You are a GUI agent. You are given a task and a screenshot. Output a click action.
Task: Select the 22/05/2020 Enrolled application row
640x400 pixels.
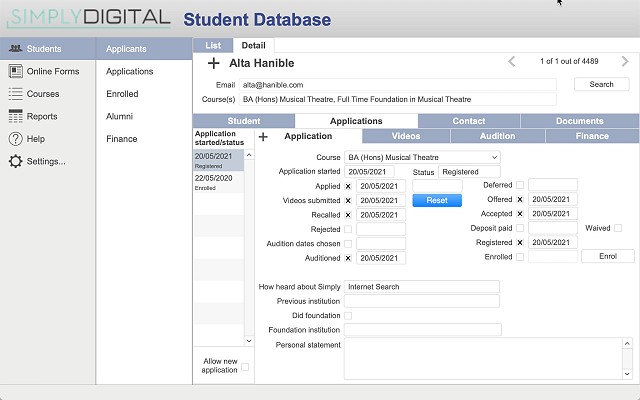[218, 182]
